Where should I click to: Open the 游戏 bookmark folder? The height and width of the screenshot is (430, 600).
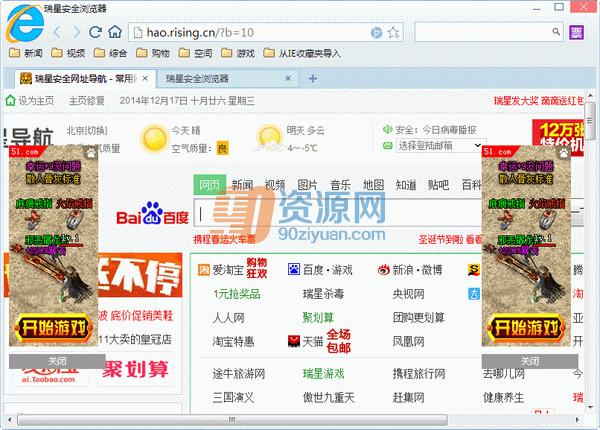(238, 53)
